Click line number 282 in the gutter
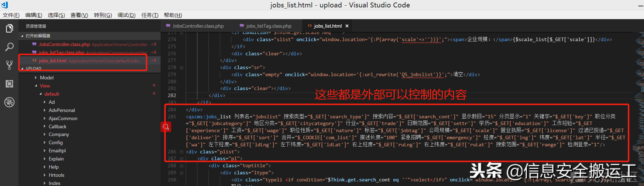Screen dimensions: 644x186 (172, 95)
